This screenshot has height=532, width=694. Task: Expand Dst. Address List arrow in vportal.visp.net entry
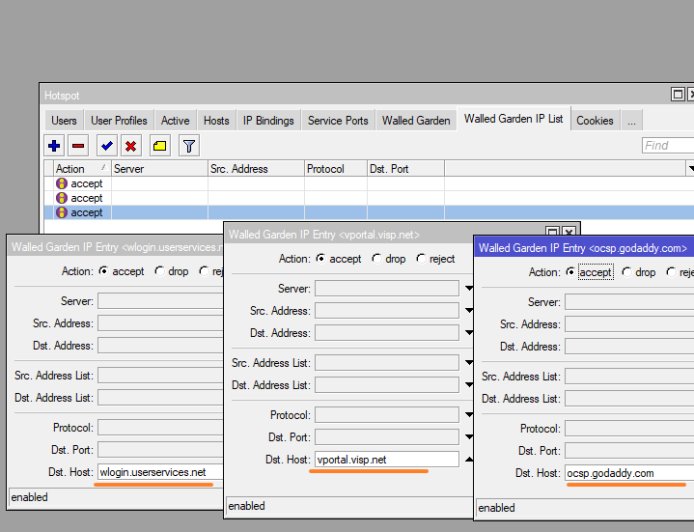click(469, 385)
